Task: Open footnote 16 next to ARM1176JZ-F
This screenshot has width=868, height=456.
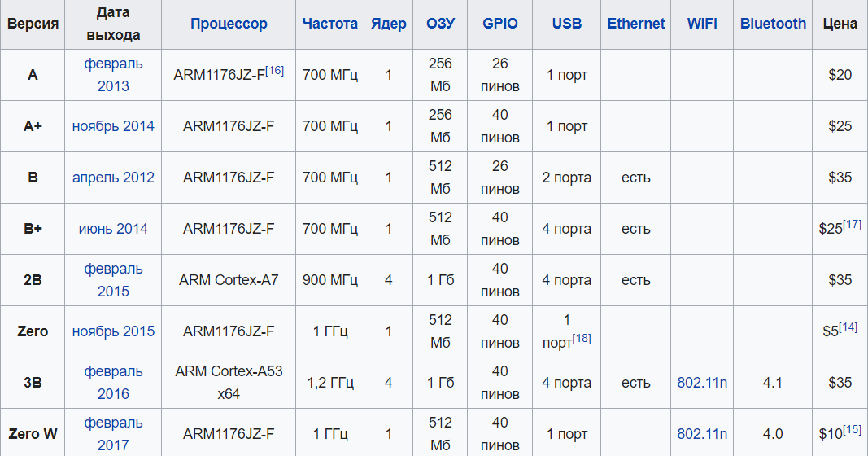Action: (x=275, y=70)
